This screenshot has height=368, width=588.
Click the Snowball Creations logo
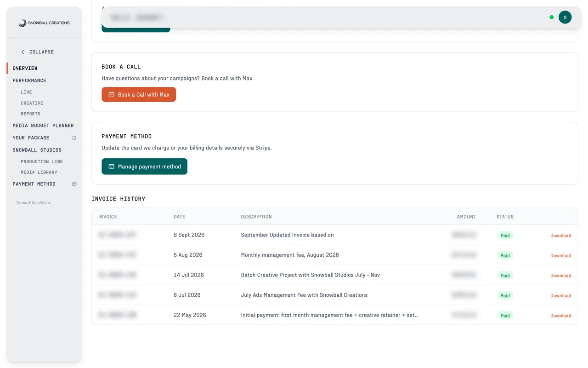coord(44,23)
